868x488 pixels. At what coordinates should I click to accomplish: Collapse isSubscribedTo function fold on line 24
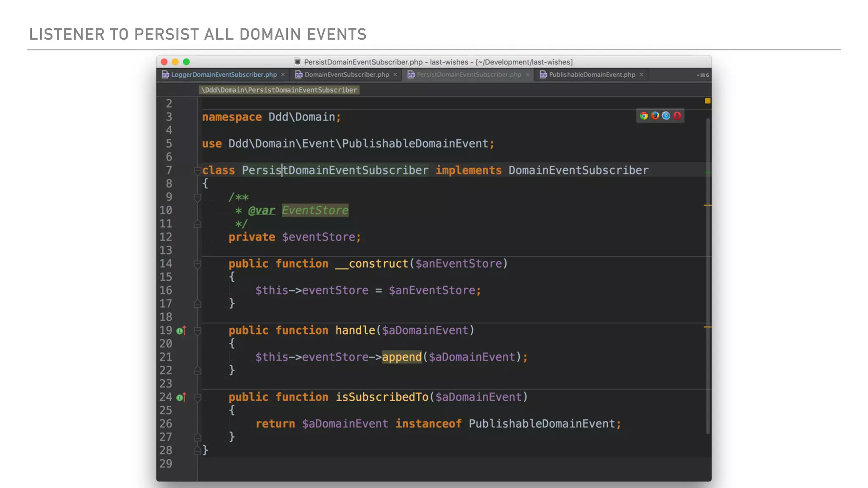tap(197, 397)
